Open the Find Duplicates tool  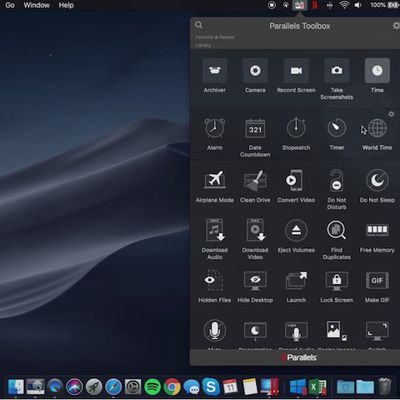click(336, 230)
